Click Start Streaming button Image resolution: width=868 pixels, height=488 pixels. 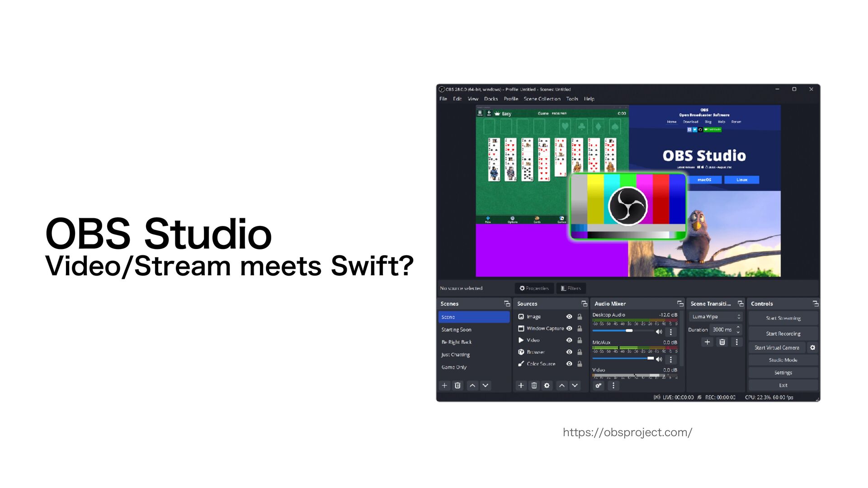(x=783, y=318)
